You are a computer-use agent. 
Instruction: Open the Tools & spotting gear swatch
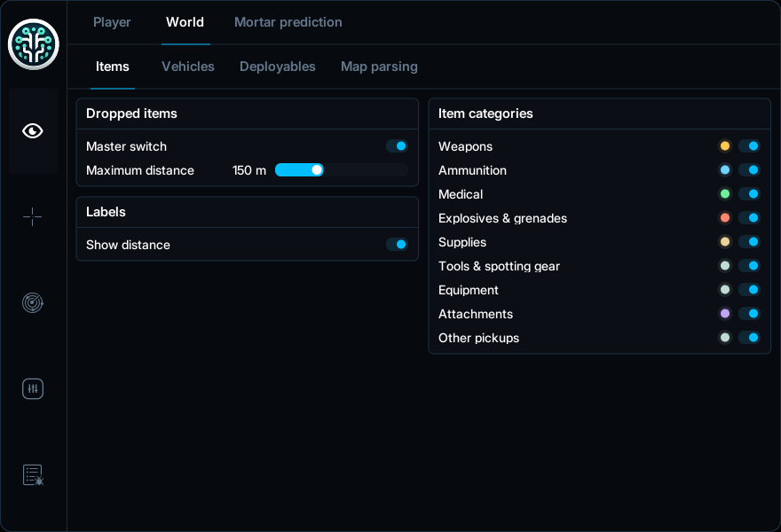725,266
